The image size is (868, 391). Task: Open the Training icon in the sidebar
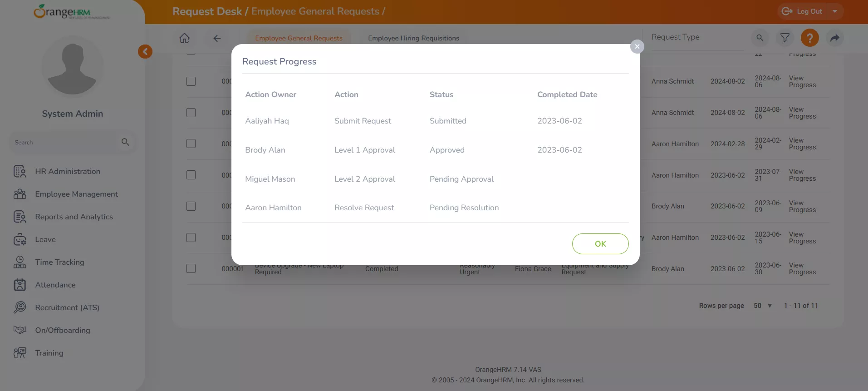point(20,353)
